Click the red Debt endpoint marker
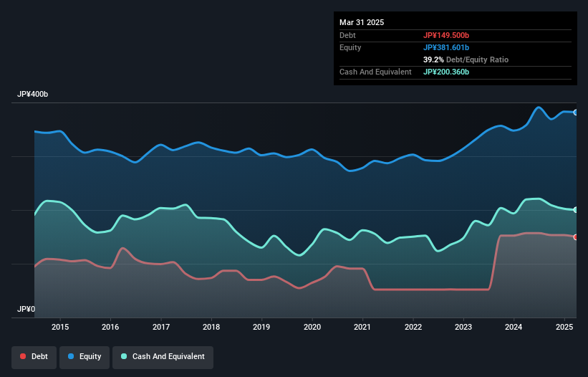 [x=575, y=237]
